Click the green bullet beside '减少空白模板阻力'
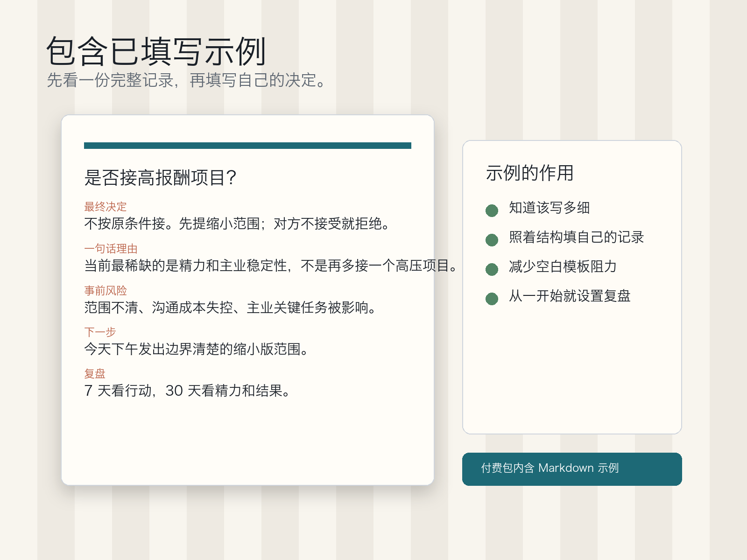The width and height of the screenshot is (747, 560). click(492, 269)
